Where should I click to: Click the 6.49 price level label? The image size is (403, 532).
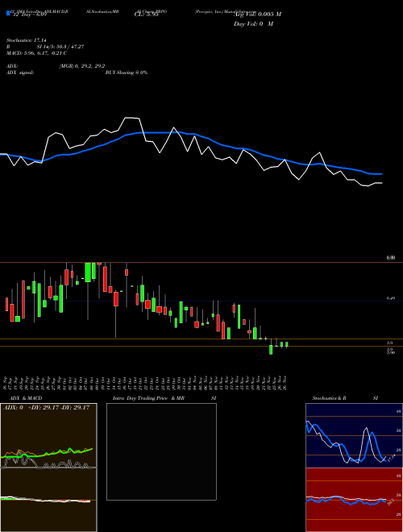coord(390,298)
